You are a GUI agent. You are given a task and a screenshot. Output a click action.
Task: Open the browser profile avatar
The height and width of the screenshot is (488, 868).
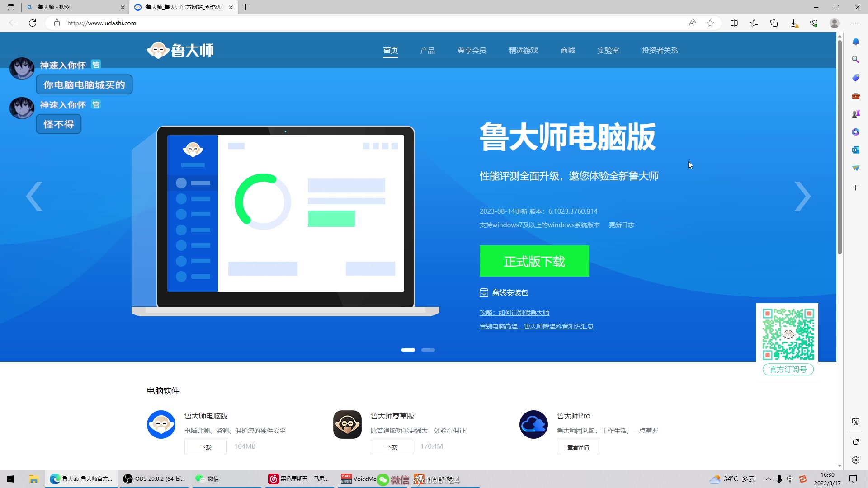pyautogui.click(x=835, y=23)
